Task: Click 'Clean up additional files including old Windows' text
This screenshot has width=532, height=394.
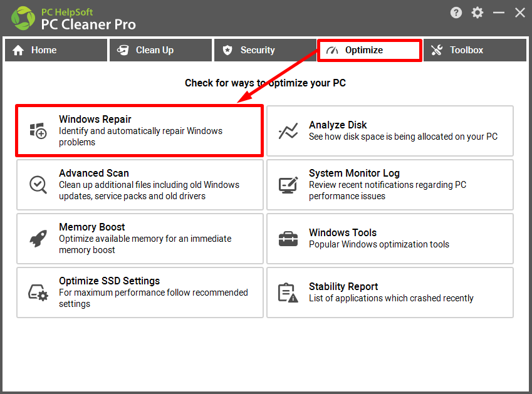Action: click(x=149, y=185)
